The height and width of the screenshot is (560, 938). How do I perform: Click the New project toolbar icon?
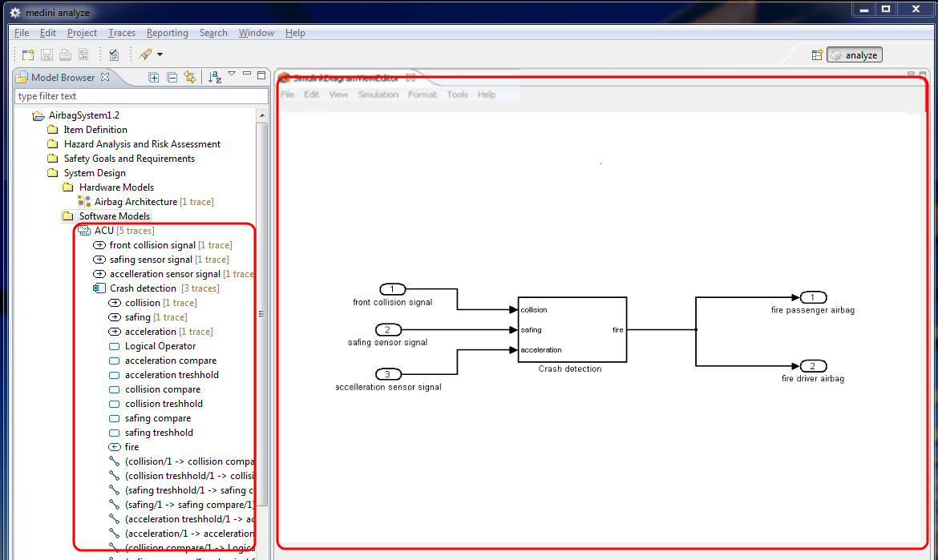coord(28,55)
